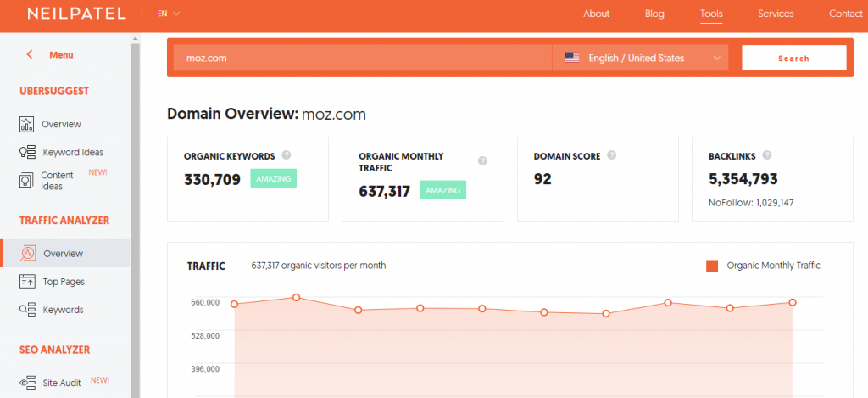This screenshot has height=398, width=868.
Task: Click the 660,000 axis label
Action: pyautogui.click(x=205, y=302)
